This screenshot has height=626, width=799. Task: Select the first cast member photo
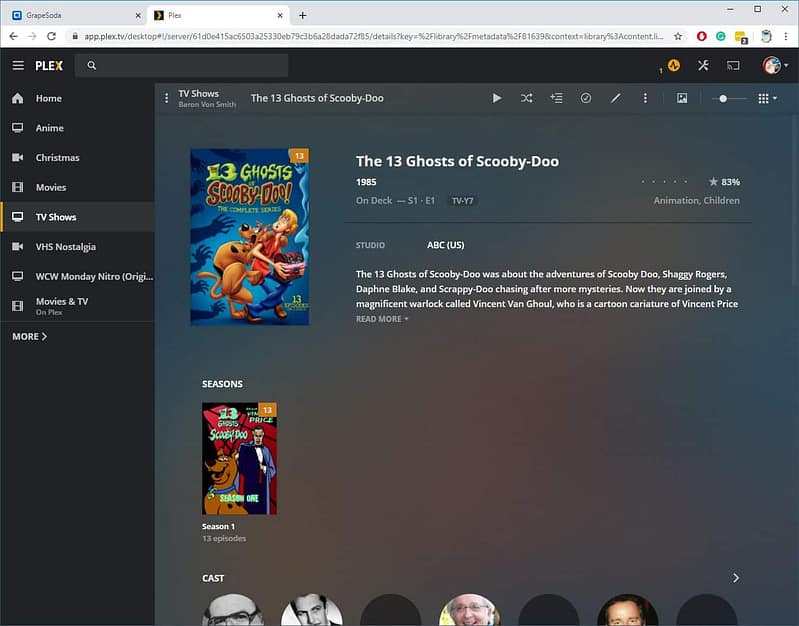(233, 610)
